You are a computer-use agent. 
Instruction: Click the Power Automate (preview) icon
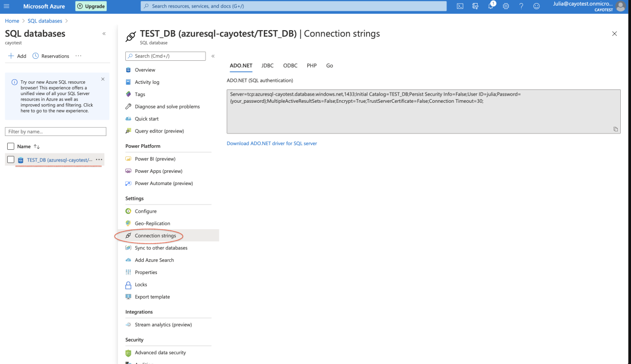coord(128,184)
